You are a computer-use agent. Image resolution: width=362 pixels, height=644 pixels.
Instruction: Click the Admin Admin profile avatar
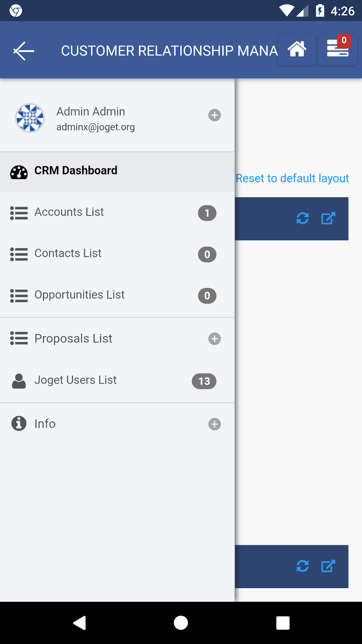click(x=30, y=118)
